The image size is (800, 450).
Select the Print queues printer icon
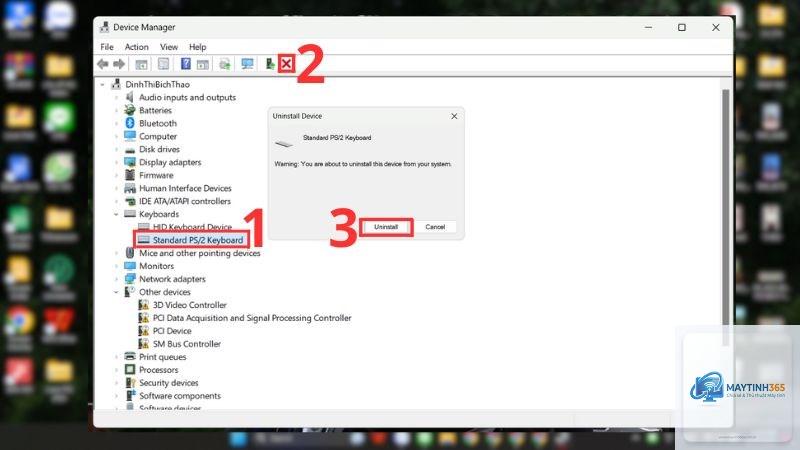pyautogui.click(x=130, y=357)
